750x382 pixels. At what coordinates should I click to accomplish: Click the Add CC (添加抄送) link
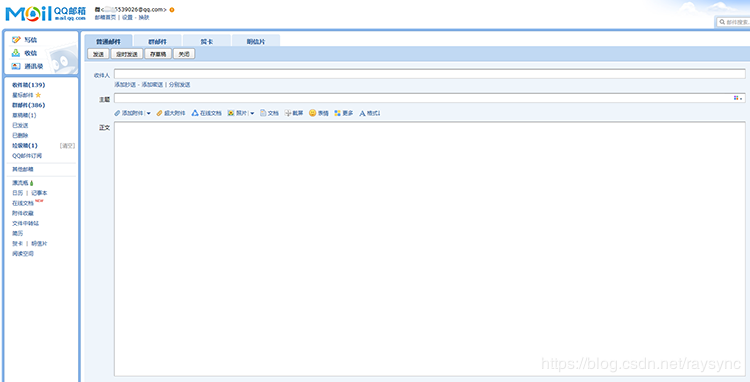click(125, 85)
